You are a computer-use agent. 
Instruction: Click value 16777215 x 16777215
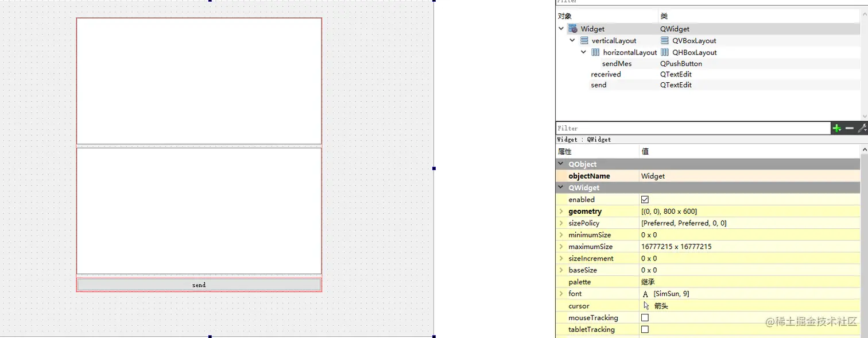tap(676, 247)
